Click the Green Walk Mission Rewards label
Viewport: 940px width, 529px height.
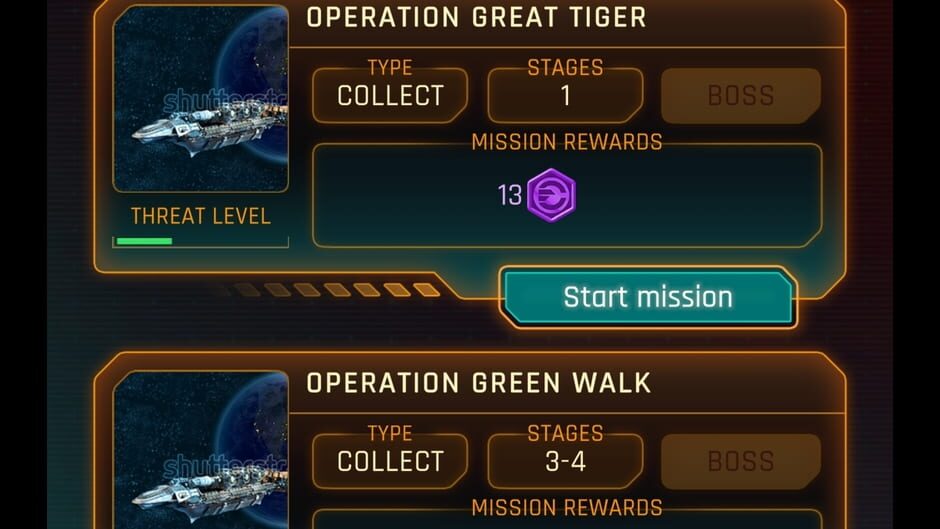click(x=567, y=507)
